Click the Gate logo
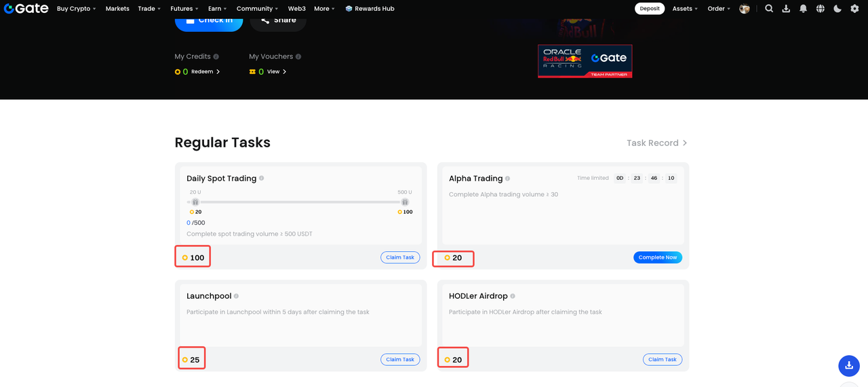The height and width of the screenshot is (387, 868). 26,9
